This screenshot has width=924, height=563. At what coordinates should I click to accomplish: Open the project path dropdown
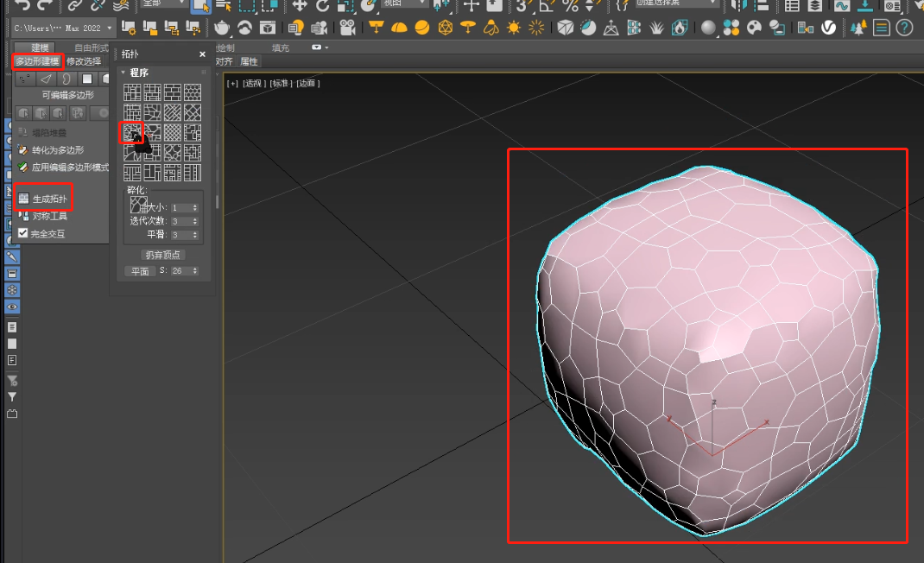tap(110, 28)
